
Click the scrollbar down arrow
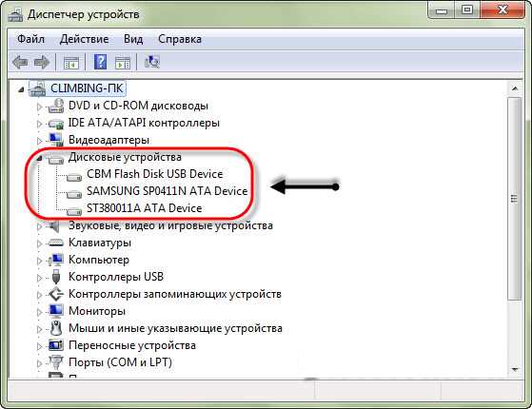tap(515, 370)
